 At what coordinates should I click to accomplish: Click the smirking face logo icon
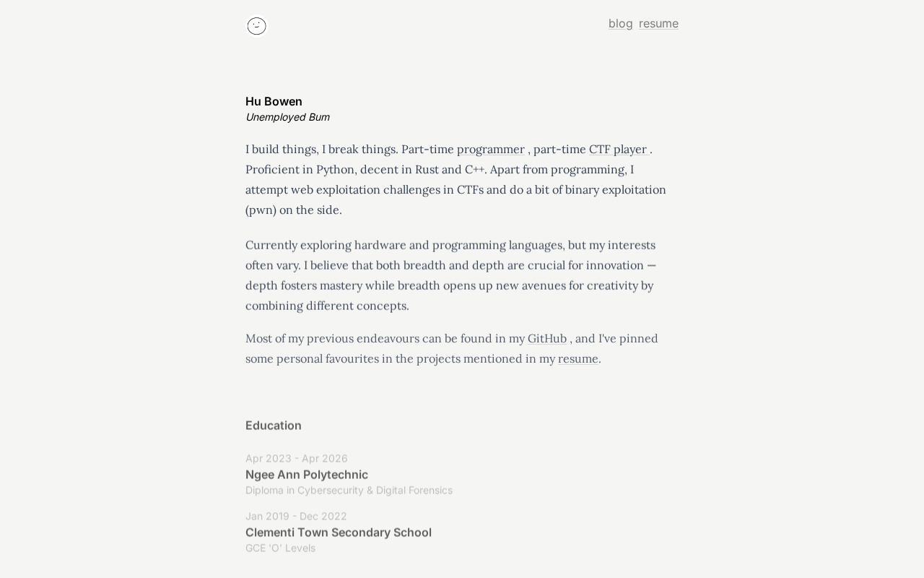pos(256,26)
